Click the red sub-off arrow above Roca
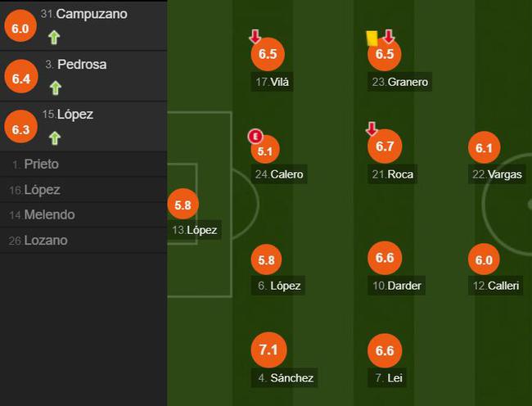The height and width of the screenshot is (406, 532). (x=372, y=129)
